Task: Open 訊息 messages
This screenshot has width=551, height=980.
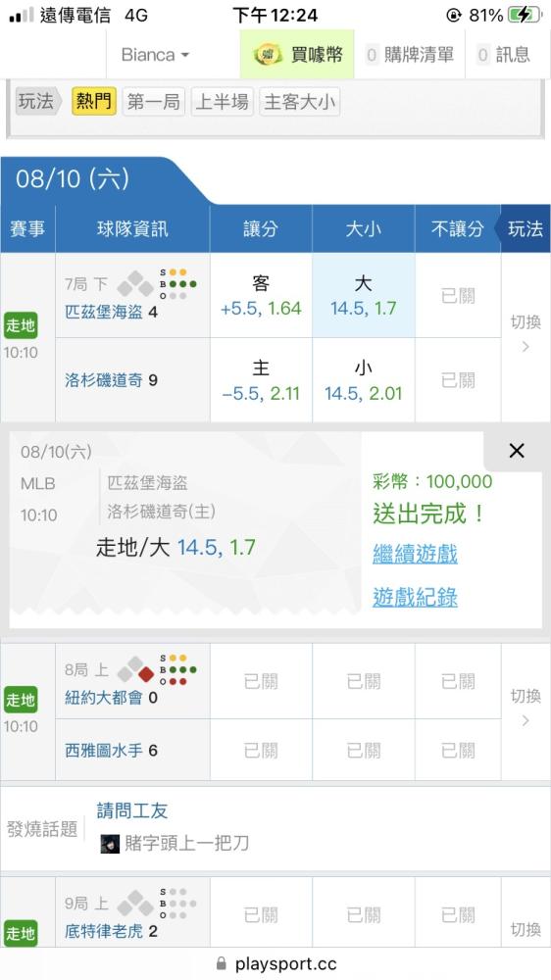Action: click(x=504, y=55)
